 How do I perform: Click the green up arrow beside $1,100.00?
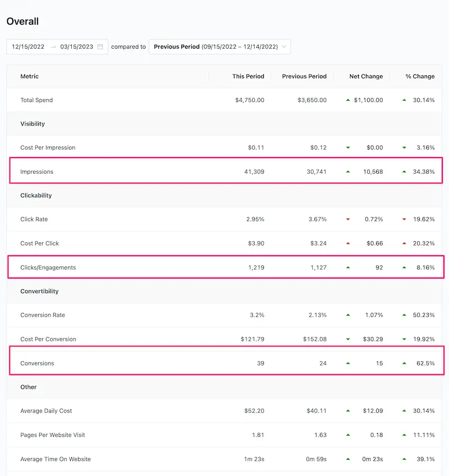pyautogui.click(x=348, y=100)
